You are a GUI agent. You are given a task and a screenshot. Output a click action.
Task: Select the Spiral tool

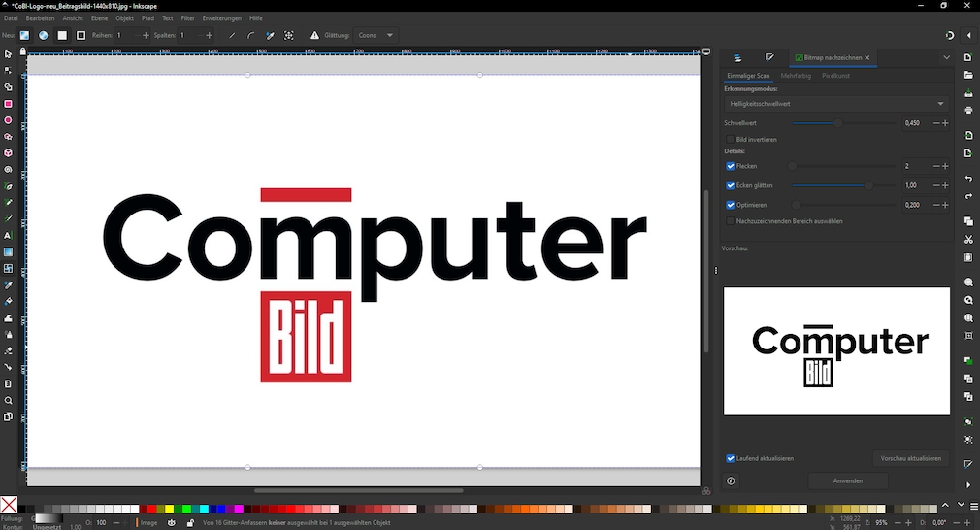pyautogui.click(x=8, y=169)
